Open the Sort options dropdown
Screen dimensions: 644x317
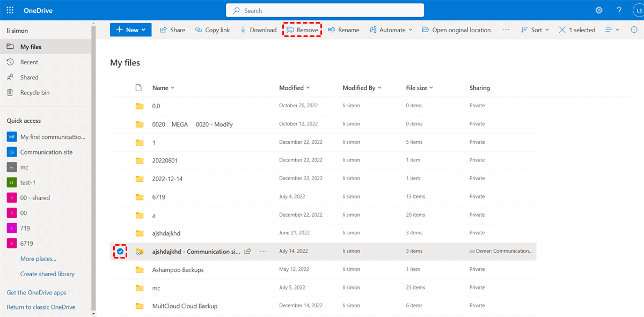click(x=535, y=30)
